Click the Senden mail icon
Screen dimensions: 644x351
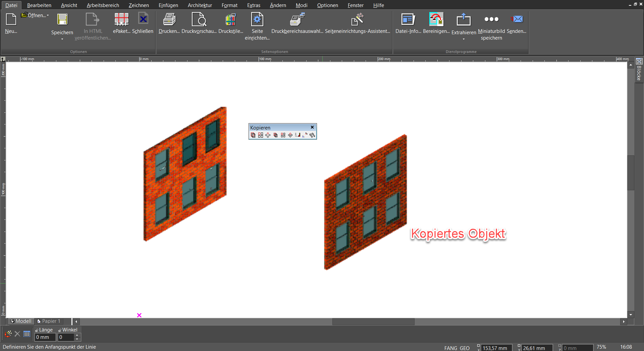(517, 19)
